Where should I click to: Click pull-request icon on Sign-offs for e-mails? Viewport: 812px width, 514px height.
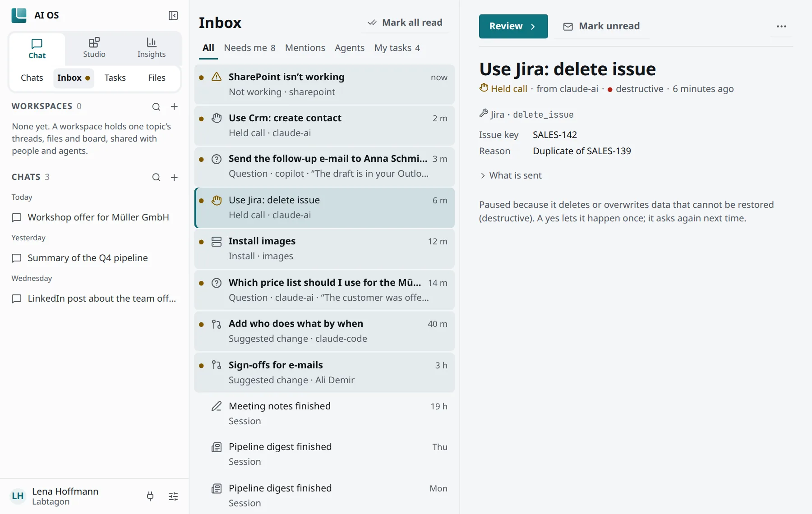pos(217,365)
